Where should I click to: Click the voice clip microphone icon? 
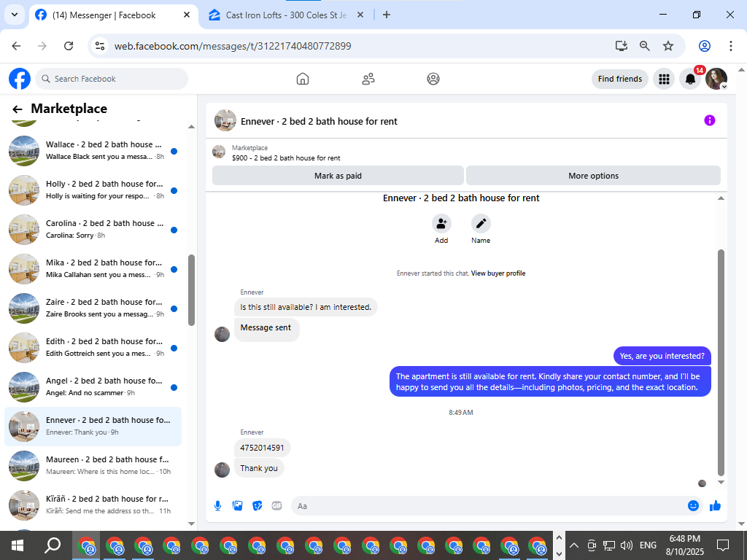click(217, 506)
